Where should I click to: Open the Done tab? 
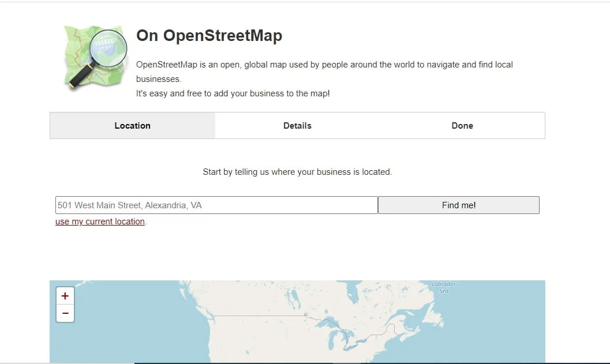[x=462, y=126]
